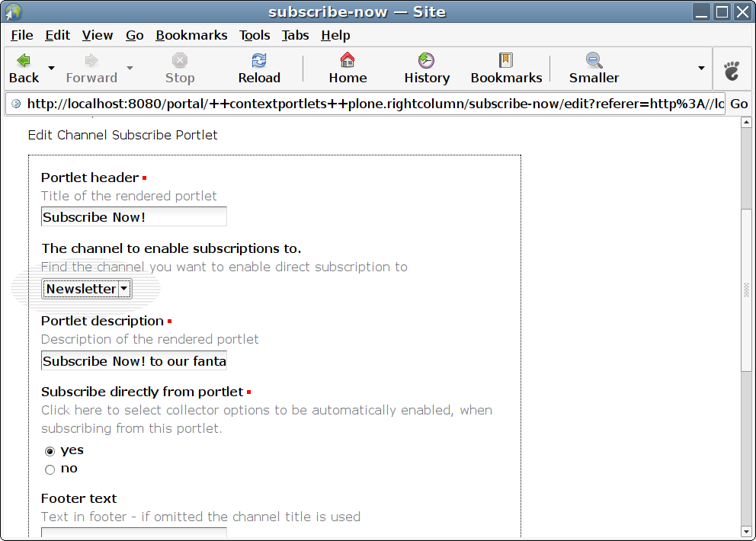Click the Portlet description input field
Image resolution: width=756 pixels, height=541 pixels.
click(x=134, y=361)
